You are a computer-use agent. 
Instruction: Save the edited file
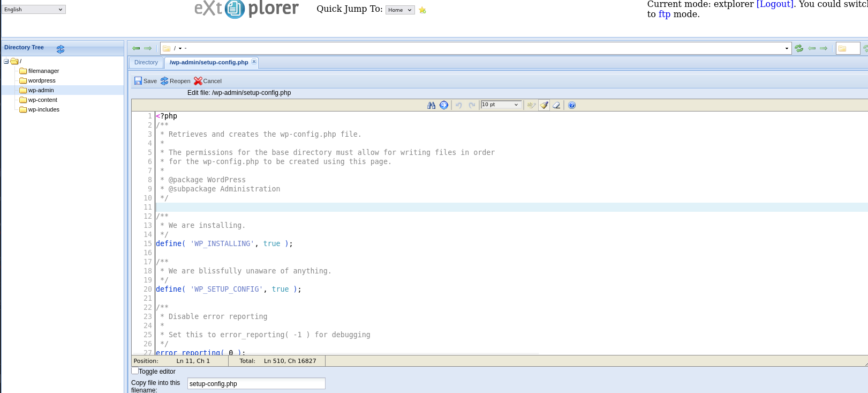[x=146, y=81]
